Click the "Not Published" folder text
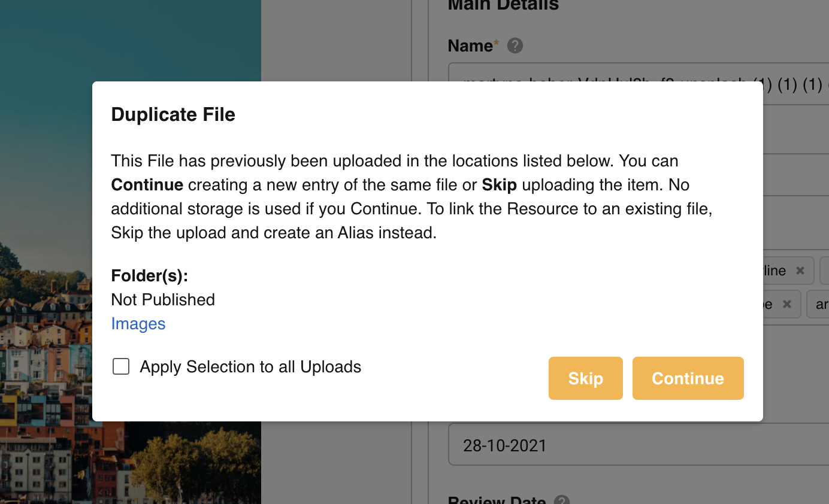 point(163,299)
